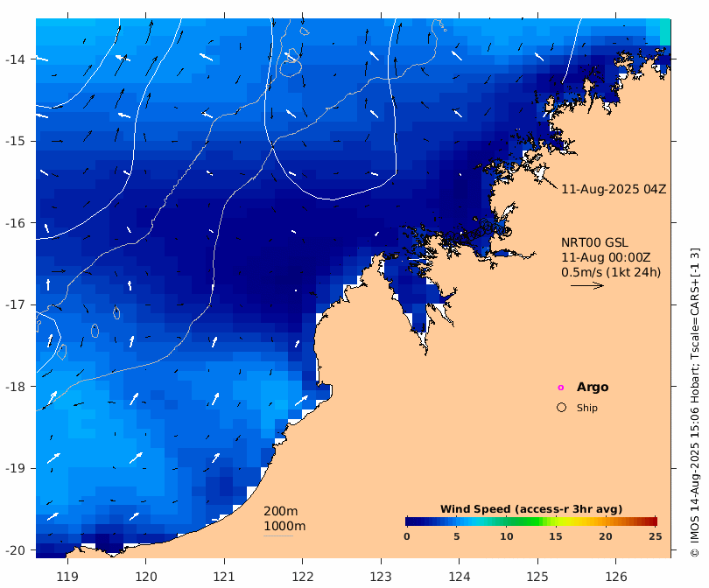Click the color bar tick label 25
The height and width of the screenshot is (588, 709).
(656, 536)
